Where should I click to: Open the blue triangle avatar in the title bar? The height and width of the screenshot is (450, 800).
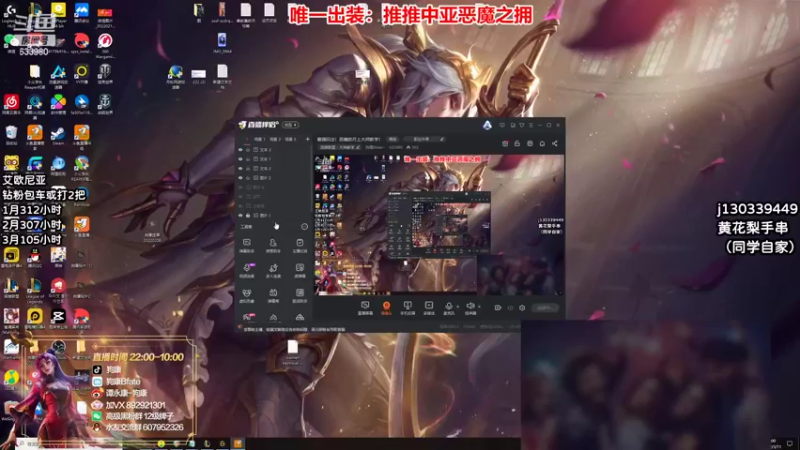487,124
